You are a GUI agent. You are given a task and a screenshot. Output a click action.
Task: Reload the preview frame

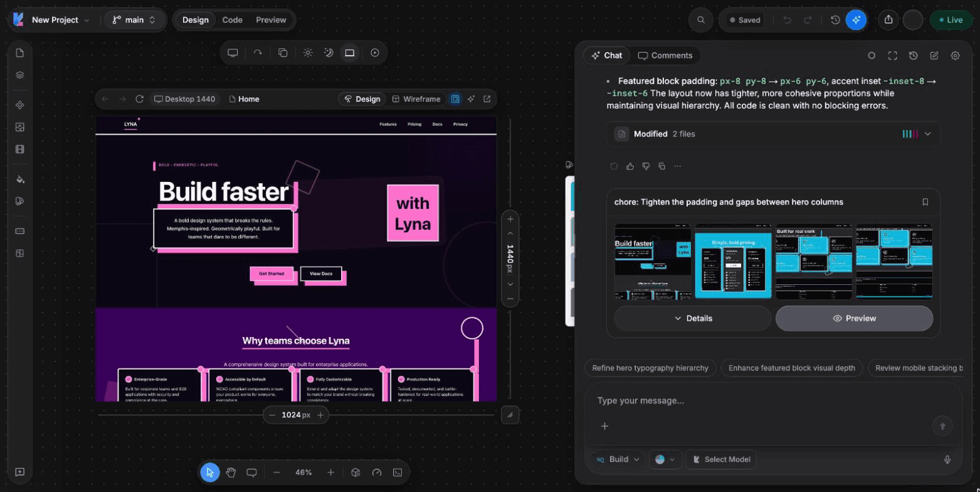point(140,99)
